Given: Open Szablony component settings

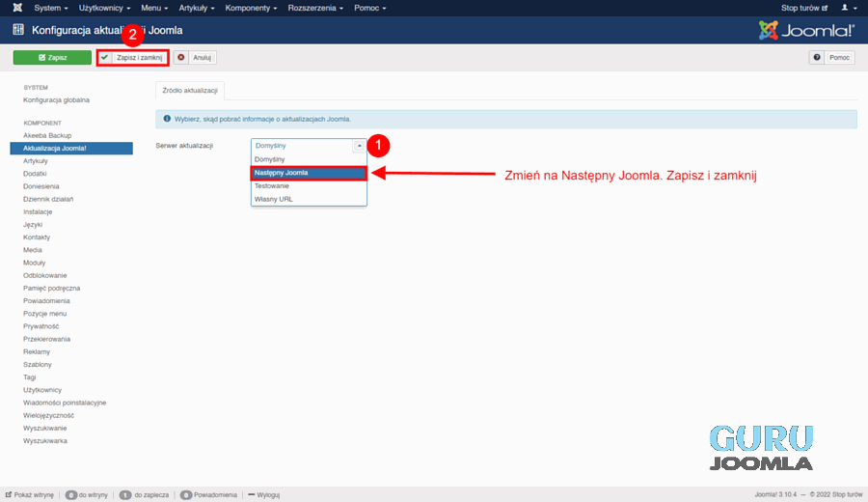Looking at the screenshot, I should (x=37, y=365).
